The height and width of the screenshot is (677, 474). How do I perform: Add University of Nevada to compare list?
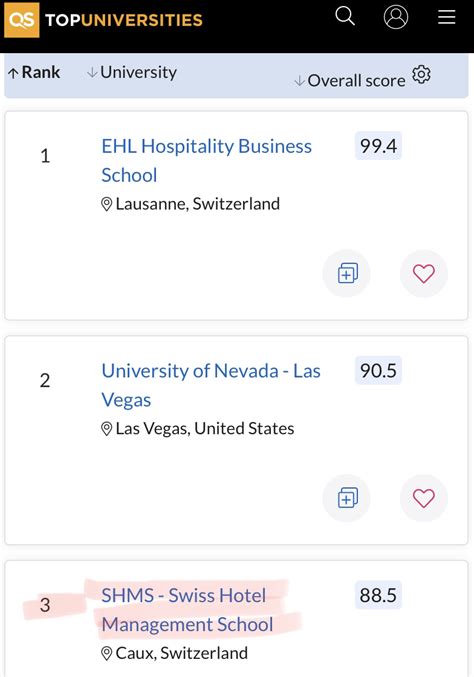tap(347, 498)
